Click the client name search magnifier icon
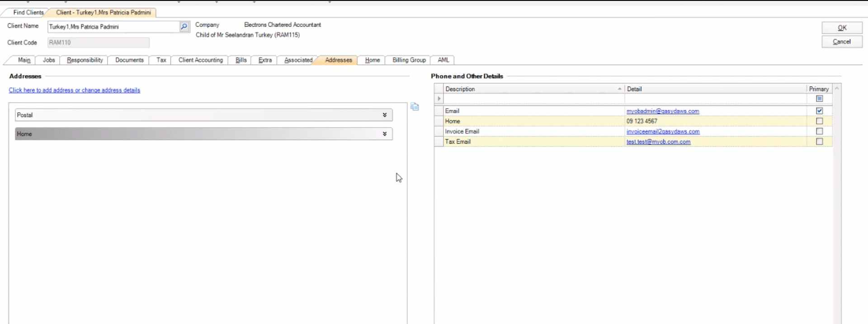Viewport: 868px width, 324px height. point(184,27)
